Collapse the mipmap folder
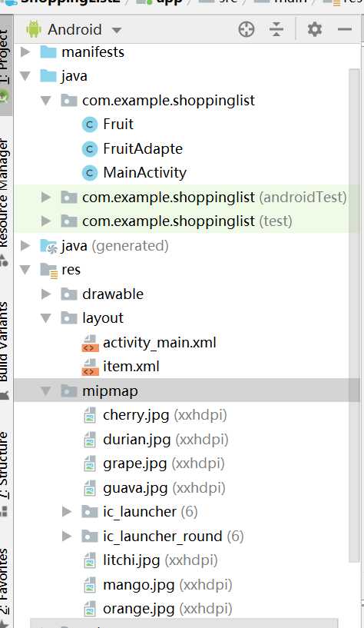Screen dimensions: 364x628 pyautogui.click(x=46, y=391)
